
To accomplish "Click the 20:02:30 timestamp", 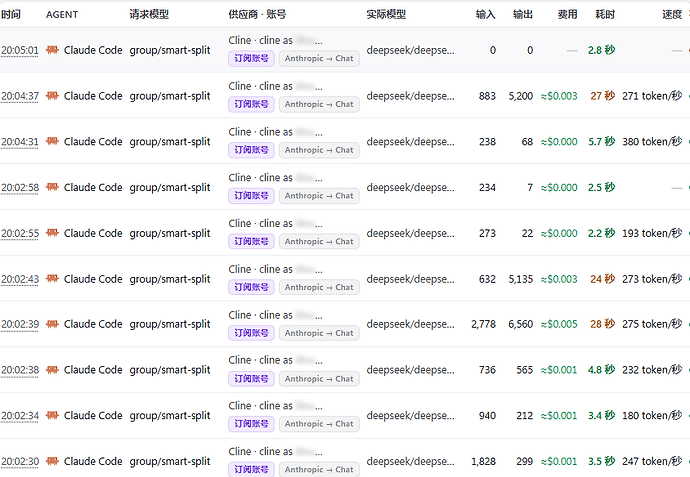I will pos(20,462).
